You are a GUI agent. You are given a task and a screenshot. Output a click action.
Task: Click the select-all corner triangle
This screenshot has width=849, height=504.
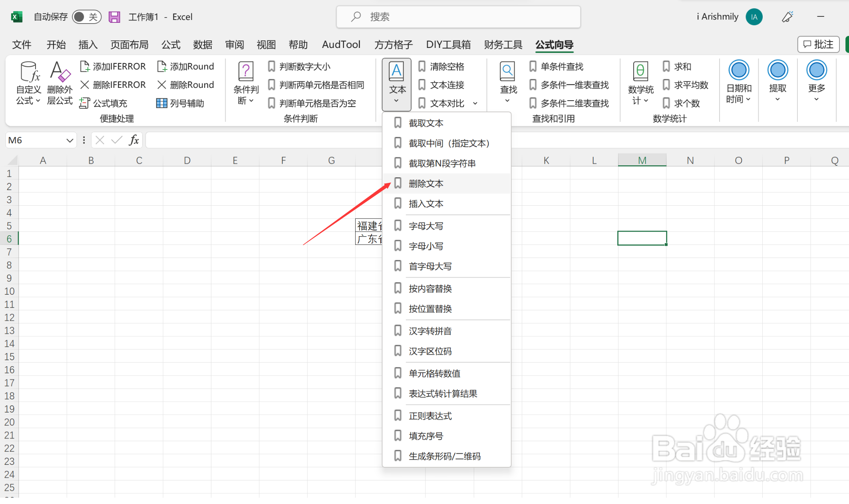12,160
